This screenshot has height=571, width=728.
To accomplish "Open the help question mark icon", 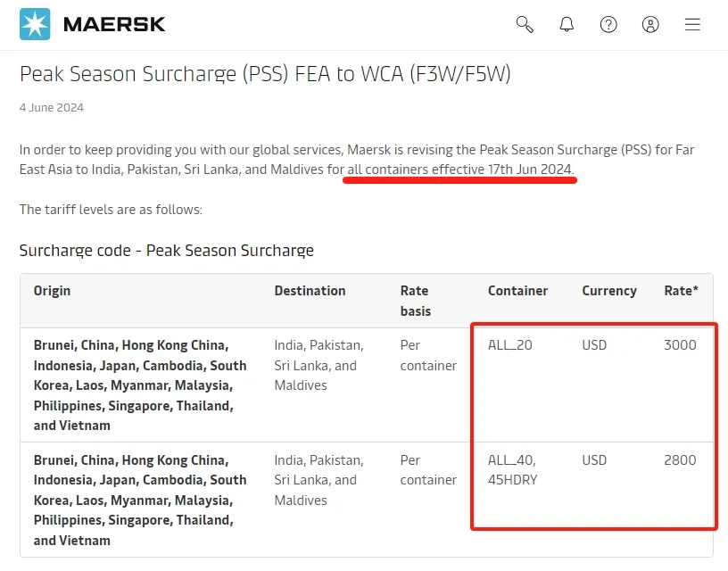I will [608, 24].
